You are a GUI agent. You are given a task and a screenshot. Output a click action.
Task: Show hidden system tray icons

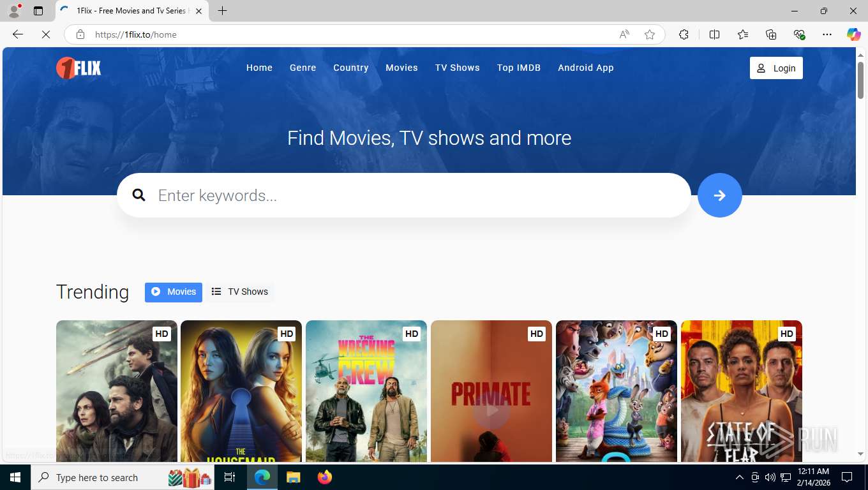pos(740,477)
